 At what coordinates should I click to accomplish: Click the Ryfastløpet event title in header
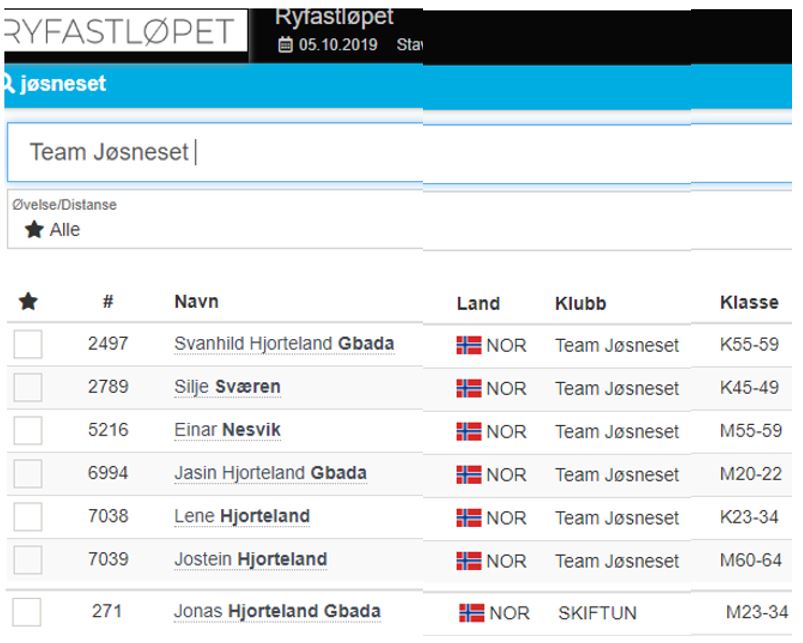(334, 17)
